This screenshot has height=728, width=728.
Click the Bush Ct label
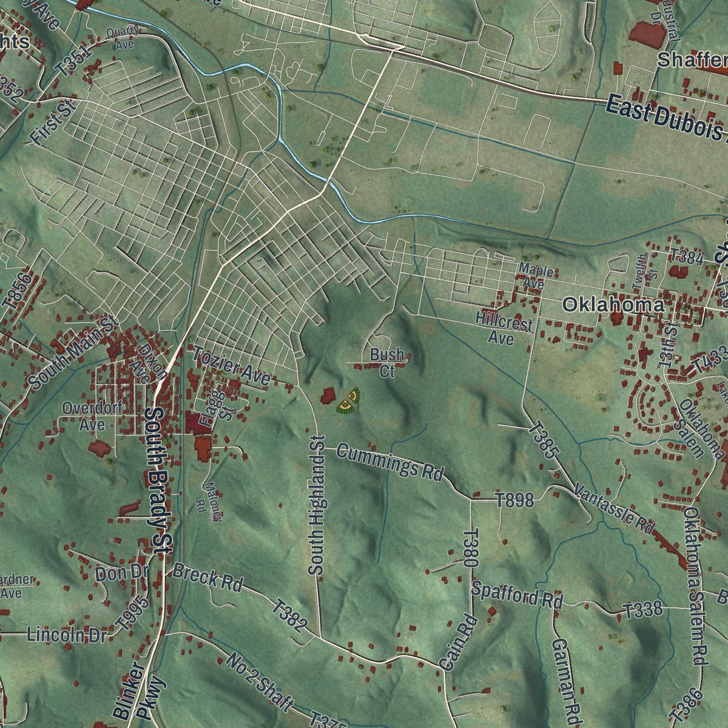pos(387,363)
